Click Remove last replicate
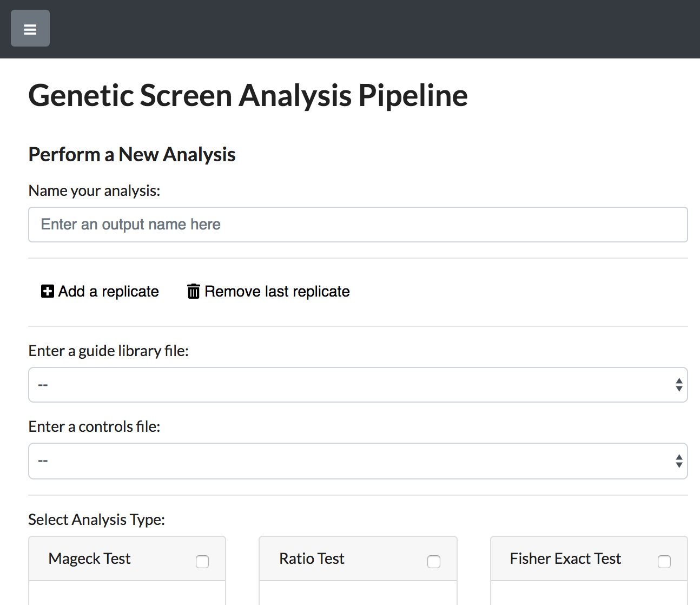Image resolution: width=700 pixels, height=605 pixels. [x=277, y=291]
